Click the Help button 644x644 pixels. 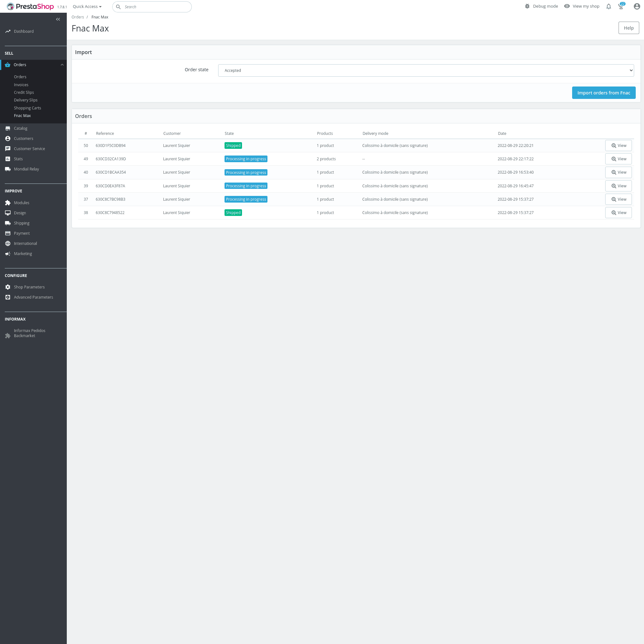628,28
